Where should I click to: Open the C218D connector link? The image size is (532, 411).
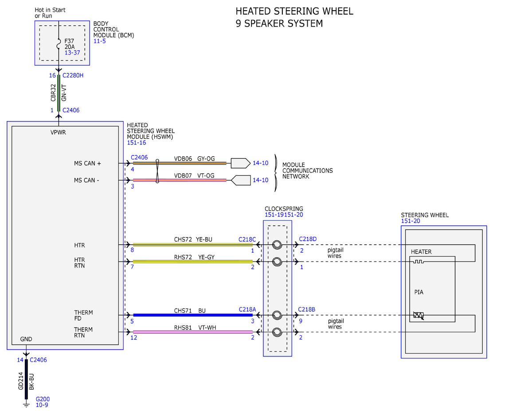tap(308, 239)
